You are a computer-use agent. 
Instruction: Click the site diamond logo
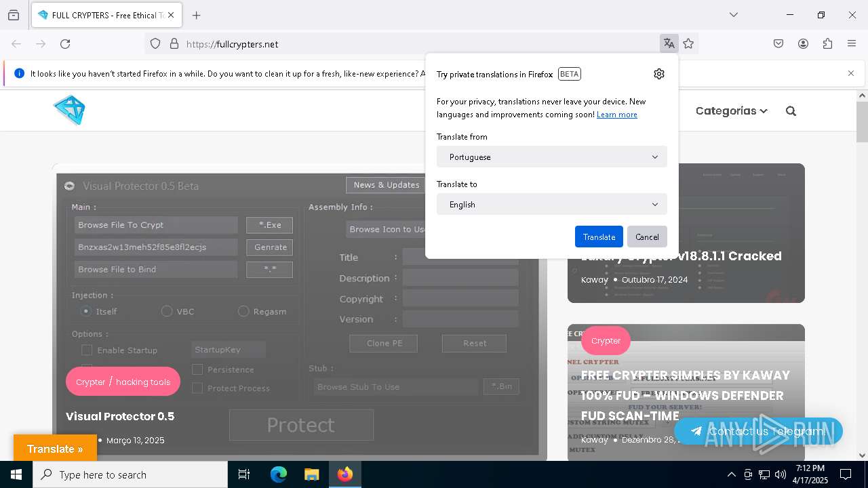pos(70,110)
